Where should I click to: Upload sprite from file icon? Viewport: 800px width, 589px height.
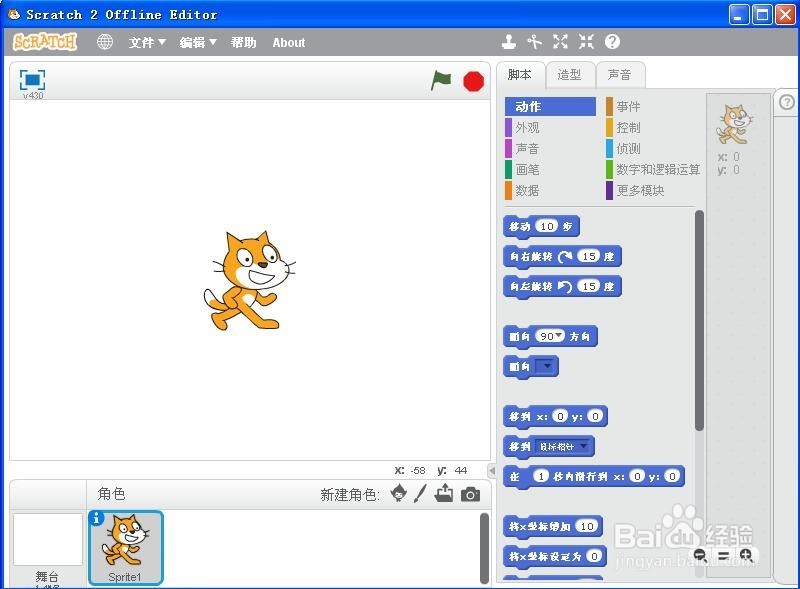[x=444, y=493]
